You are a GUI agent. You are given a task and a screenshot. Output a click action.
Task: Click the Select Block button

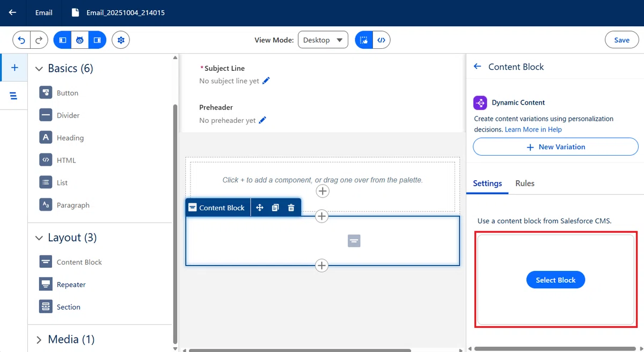(x=555, y=280)
